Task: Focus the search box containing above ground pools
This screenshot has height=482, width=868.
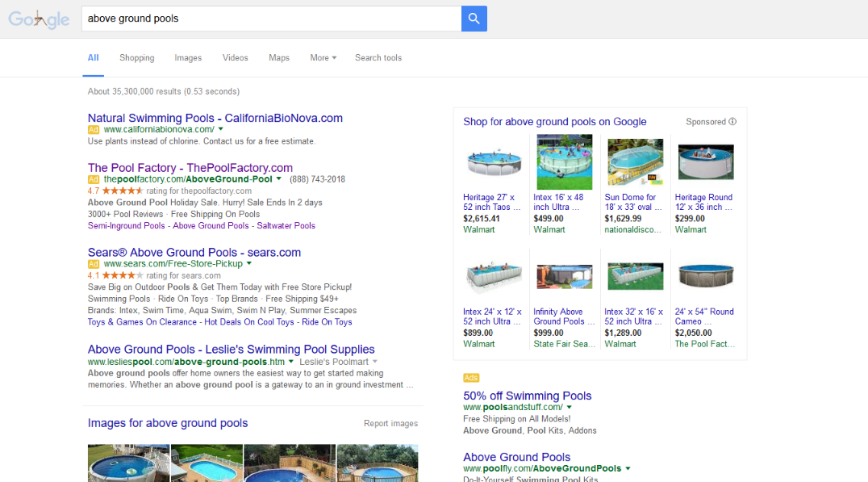Action: 271,19
